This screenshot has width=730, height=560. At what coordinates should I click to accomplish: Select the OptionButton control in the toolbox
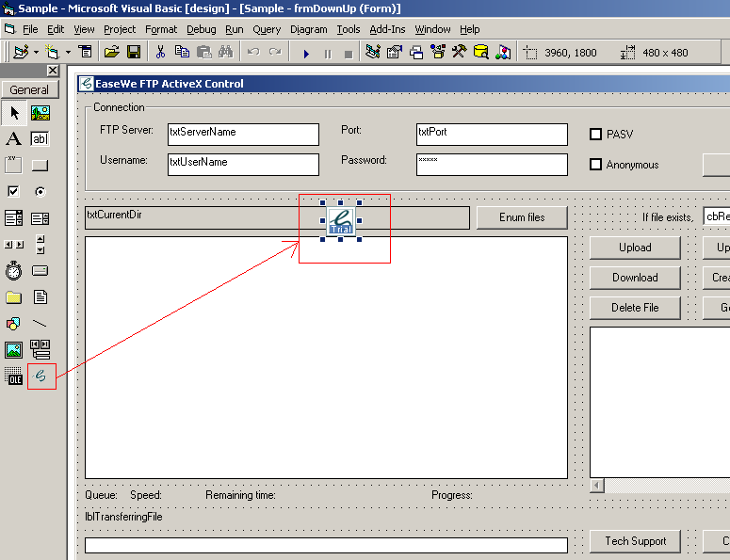click(x=41, y=191)
